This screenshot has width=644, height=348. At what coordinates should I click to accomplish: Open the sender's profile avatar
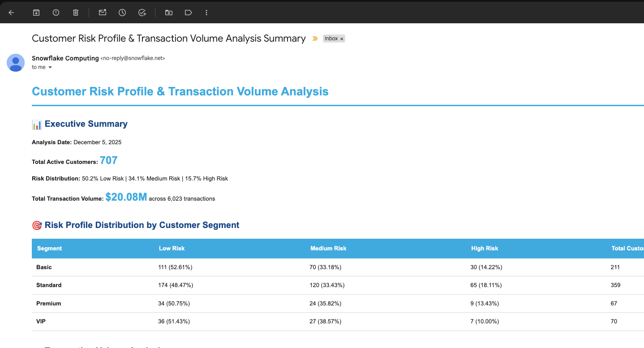pyautogui.click(x=16, y=63)
